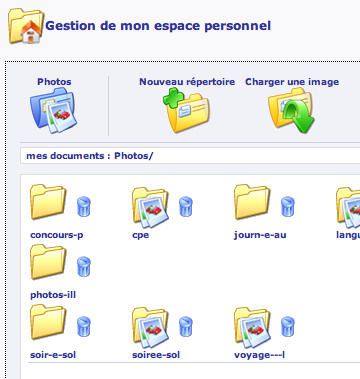The image size is (360, 379).
Task: Open the concours-p folder icon
Action: coord(48,202)
